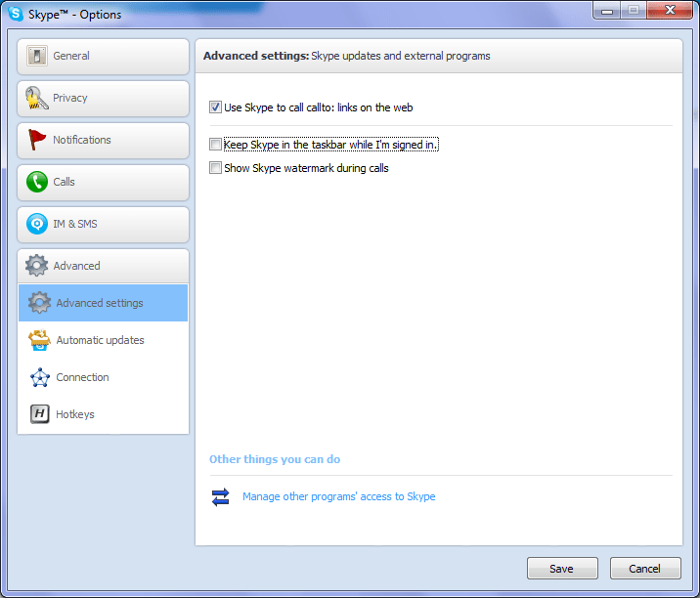This screenshot has height=598, width=700.
Task: Click the Automatic updates box icon
Action: [x=39, y=340]
